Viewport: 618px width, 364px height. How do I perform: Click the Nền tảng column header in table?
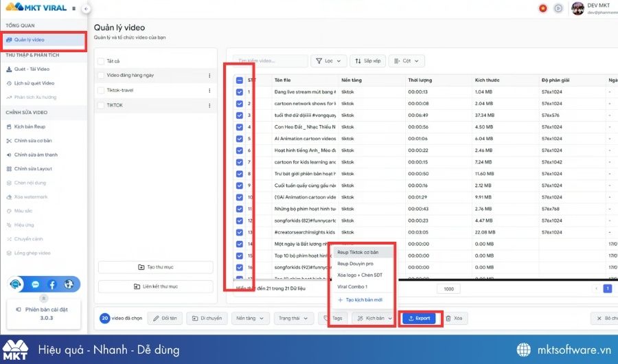point(352,80)
